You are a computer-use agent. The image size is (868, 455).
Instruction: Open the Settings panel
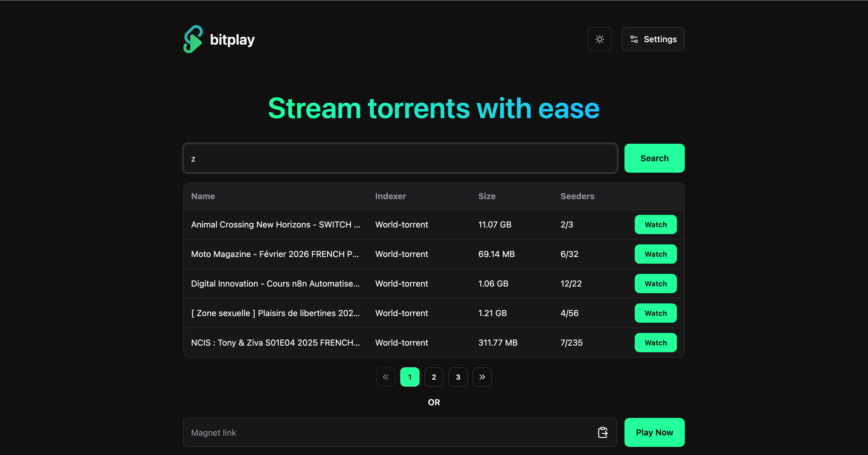click(x=653, y=39)
